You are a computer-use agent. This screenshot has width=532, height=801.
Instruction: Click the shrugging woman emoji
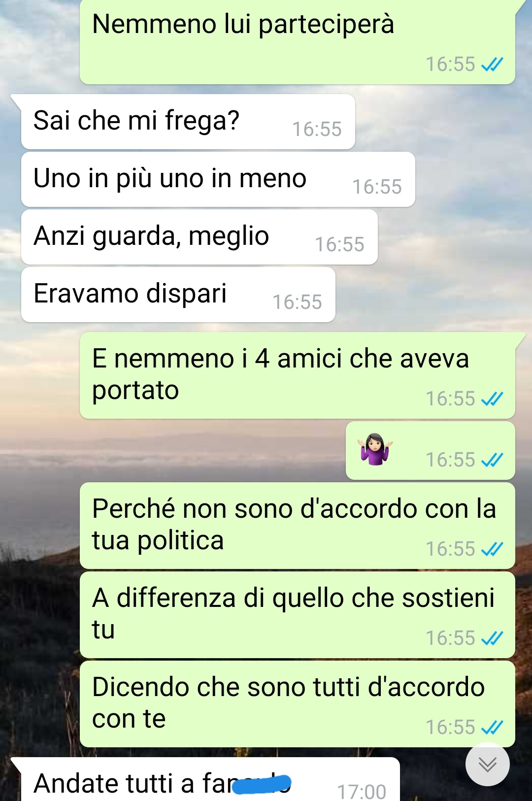[x=375, y=449]
